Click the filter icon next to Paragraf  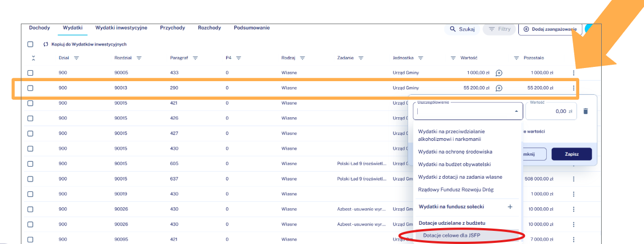pos(195,58)
